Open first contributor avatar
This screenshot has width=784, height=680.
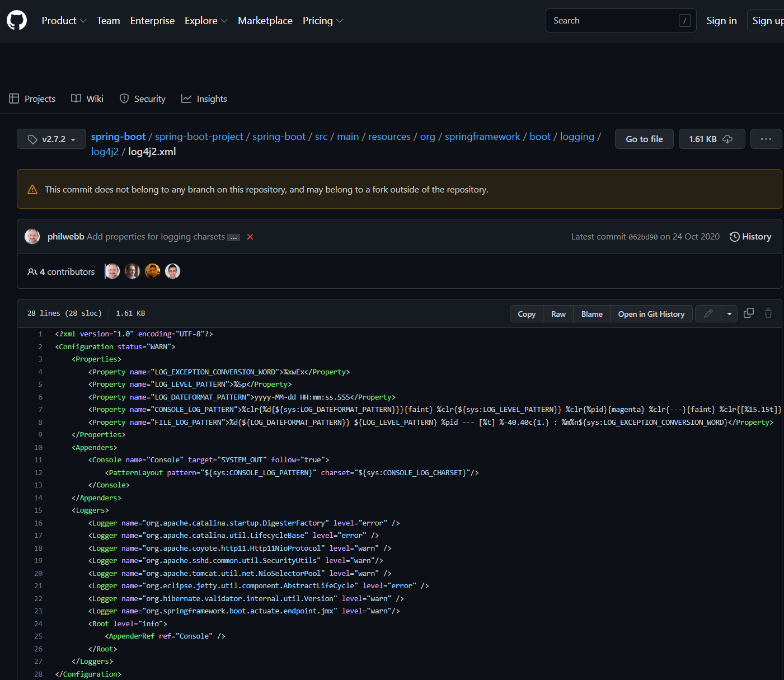(x=112, y=271)
